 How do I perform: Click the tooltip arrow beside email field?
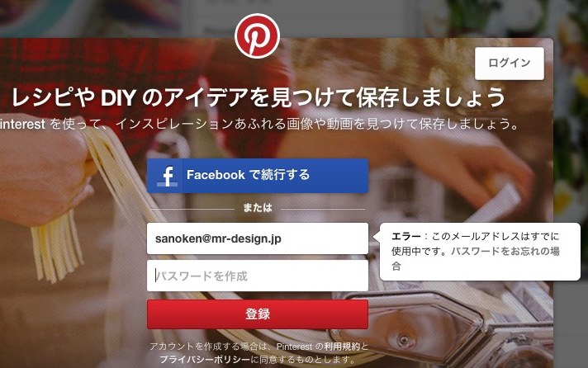tap(376, 237)
